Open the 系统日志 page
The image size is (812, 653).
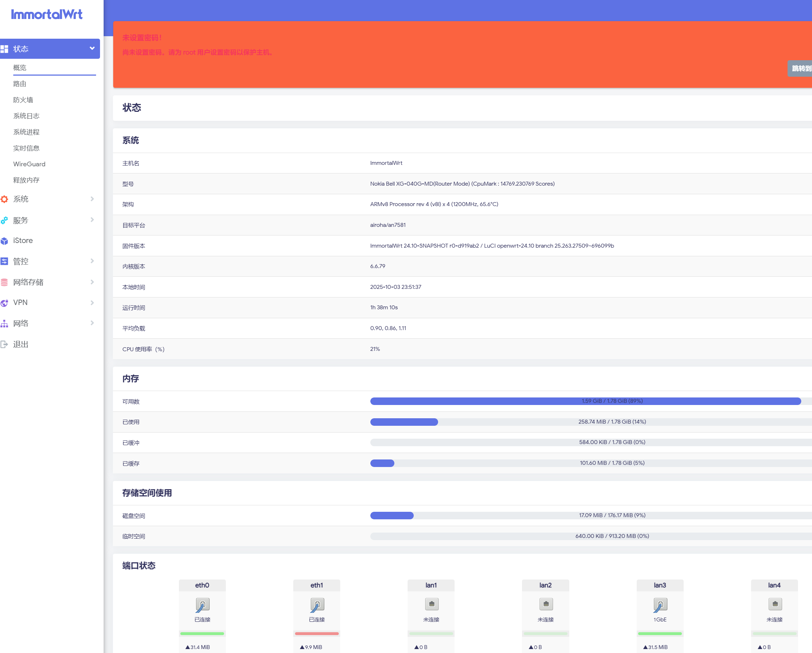click(27, 116)
